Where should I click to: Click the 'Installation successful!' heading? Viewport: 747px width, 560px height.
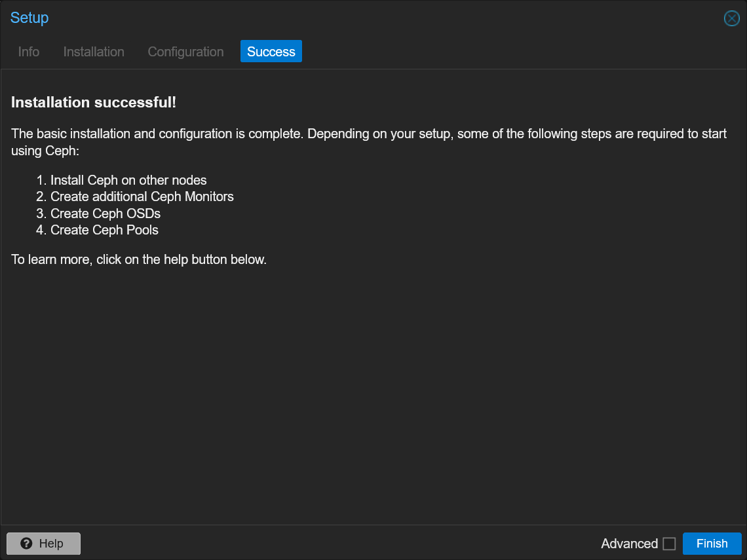(94, 102)
